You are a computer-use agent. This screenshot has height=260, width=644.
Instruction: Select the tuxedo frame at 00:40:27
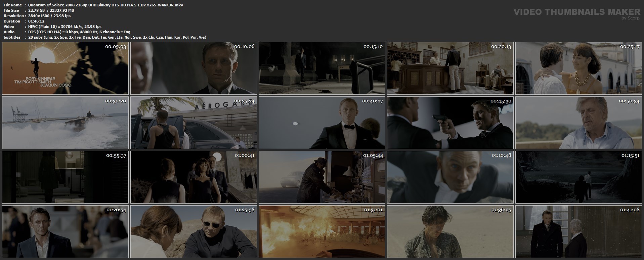tap(322, 123)
